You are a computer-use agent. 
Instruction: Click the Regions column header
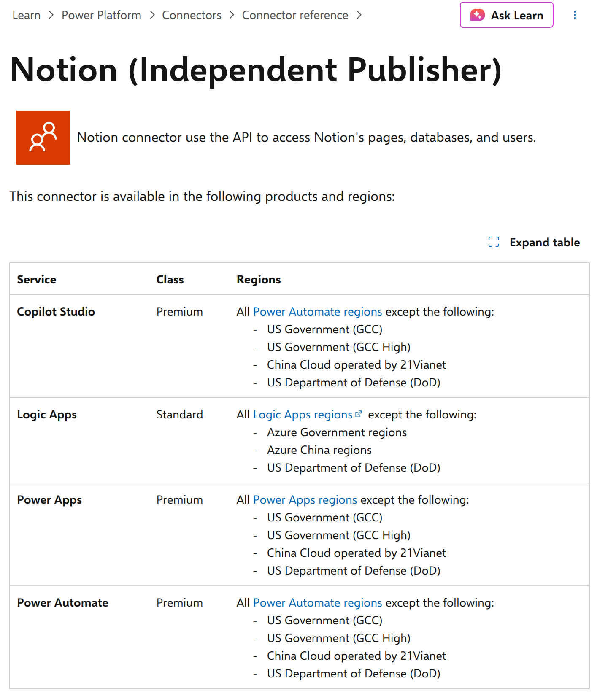pos(259,280)
